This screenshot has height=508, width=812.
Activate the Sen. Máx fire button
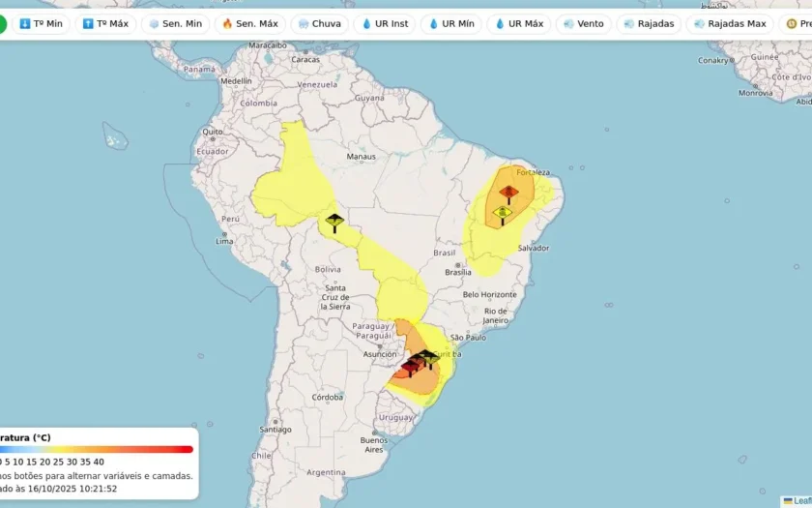(250, 24)
